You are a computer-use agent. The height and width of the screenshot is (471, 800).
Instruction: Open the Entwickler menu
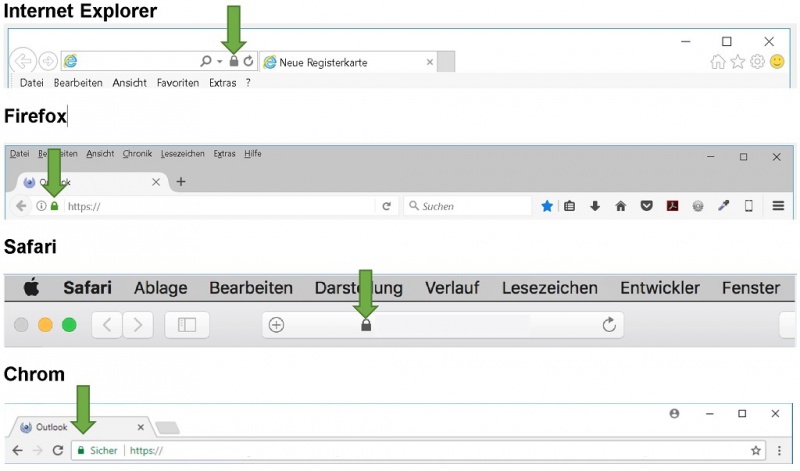pyautogui.click(x=660, y=288)
